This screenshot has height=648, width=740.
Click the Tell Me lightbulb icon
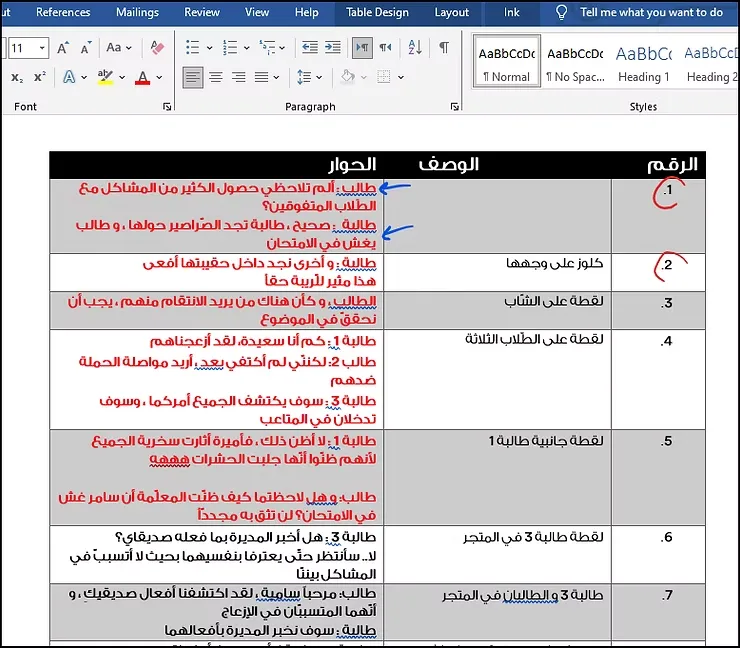[x=561, y=12]
